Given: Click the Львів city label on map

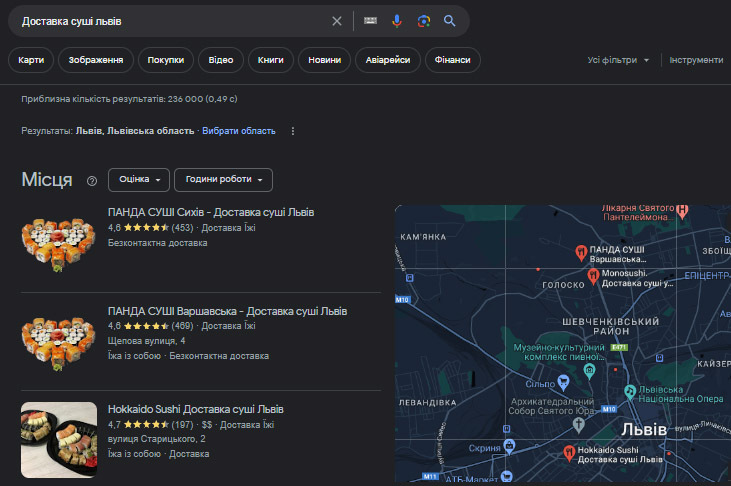Looking at the screenshot, I should [x=644, y=429].
